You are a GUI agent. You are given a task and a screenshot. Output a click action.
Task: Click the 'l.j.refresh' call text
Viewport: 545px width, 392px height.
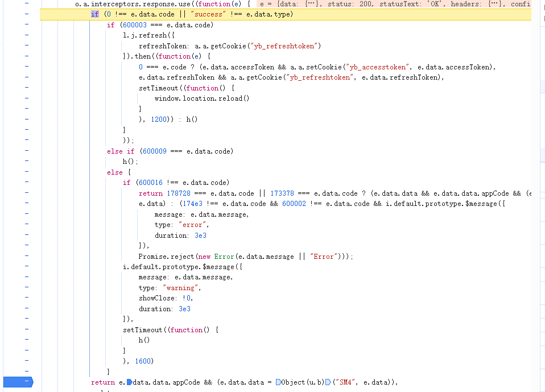pyautogui.click(x=145, y=35)
